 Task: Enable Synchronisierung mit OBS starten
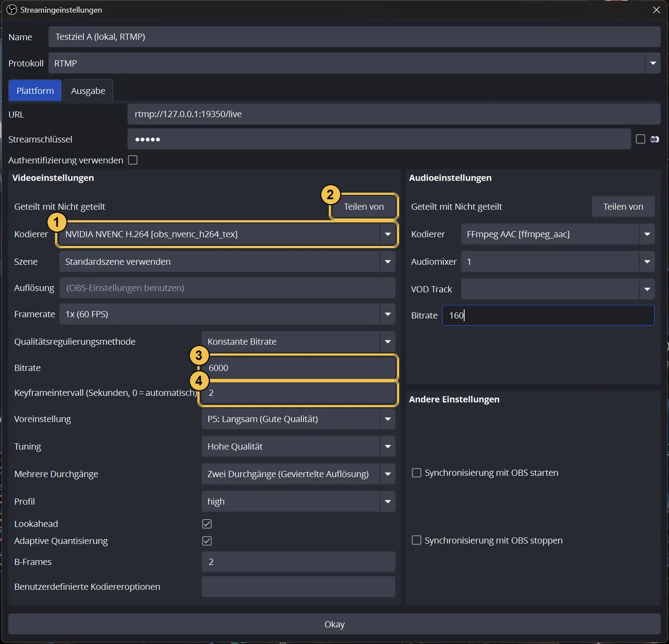tap(416, 473)
